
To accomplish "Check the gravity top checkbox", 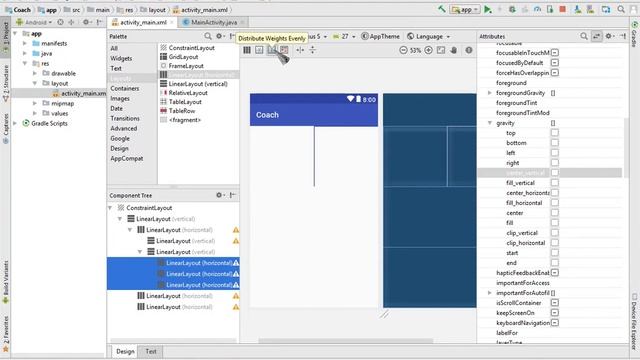I will click(555, 133).
